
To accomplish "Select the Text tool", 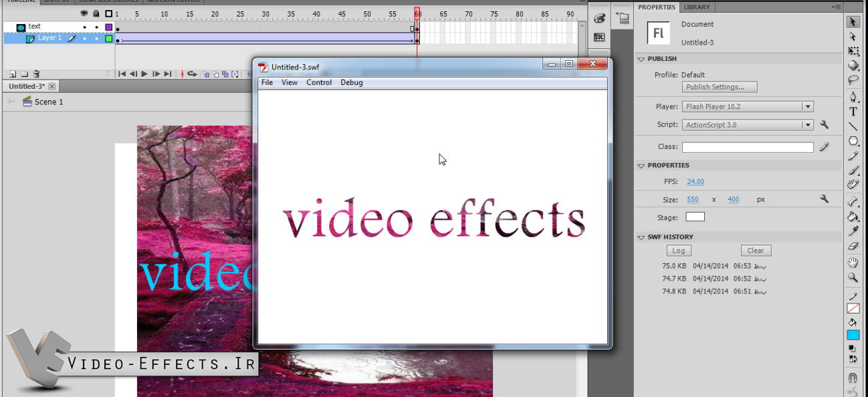I will coord(853,112).
